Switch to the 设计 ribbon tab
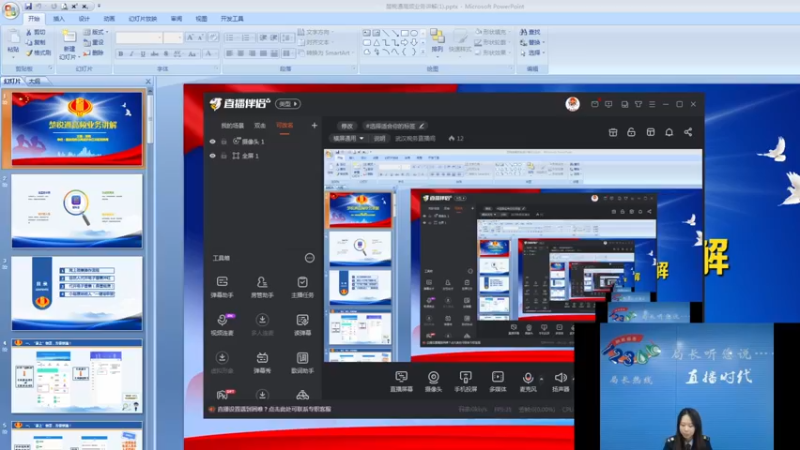Viewport: 800px width, 450px height. pos(84,18)
